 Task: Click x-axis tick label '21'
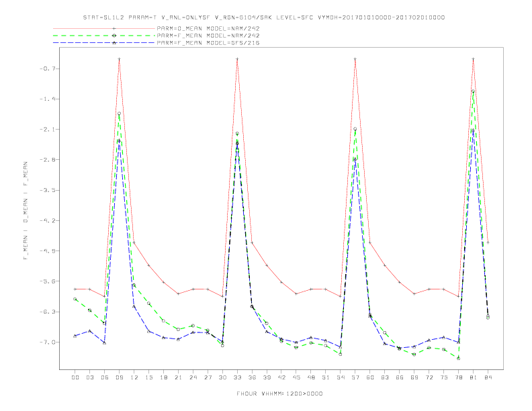pyautogui.click(x=178, y=377)
